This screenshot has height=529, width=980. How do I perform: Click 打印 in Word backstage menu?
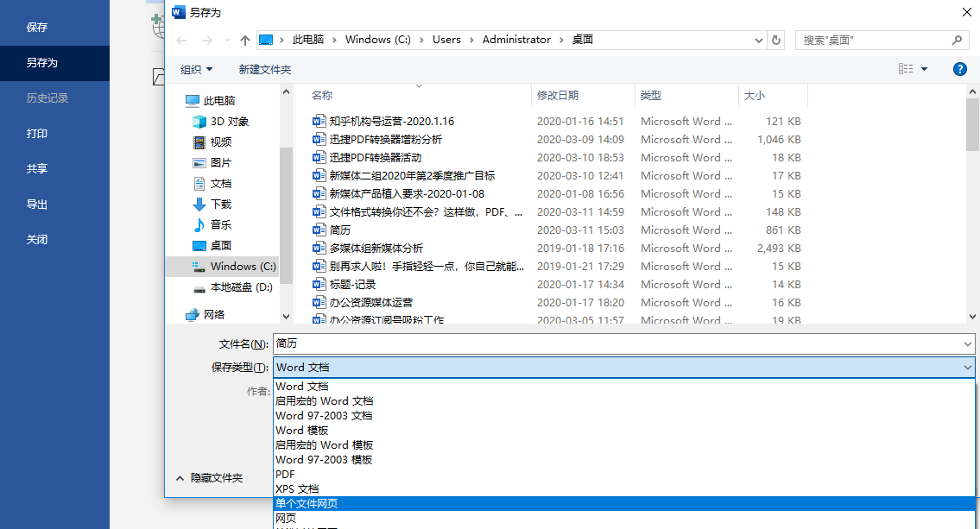[37, 134]
